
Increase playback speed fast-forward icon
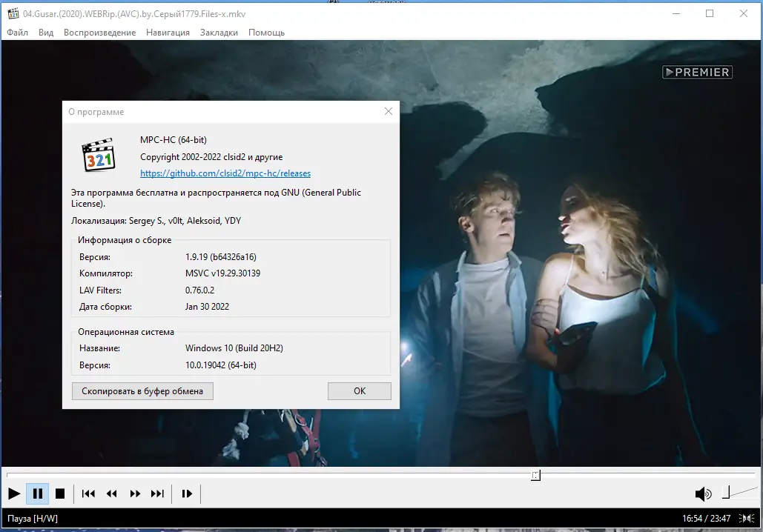(x=135, y=493)
